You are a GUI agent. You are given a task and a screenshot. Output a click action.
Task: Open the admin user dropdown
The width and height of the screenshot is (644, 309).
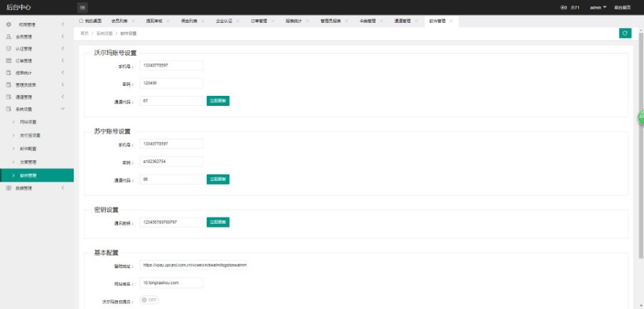click(598, 7)
